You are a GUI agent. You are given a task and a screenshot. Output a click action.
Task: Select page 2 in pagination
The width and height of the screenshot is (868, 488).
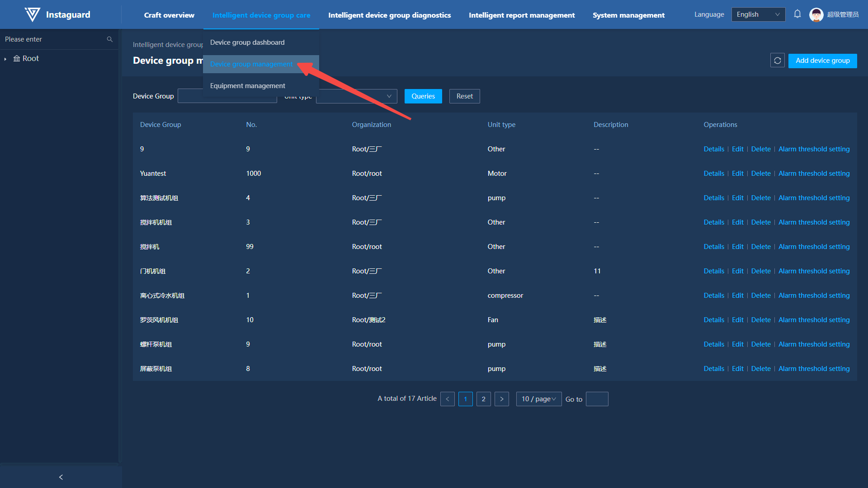tap(484, 399)
